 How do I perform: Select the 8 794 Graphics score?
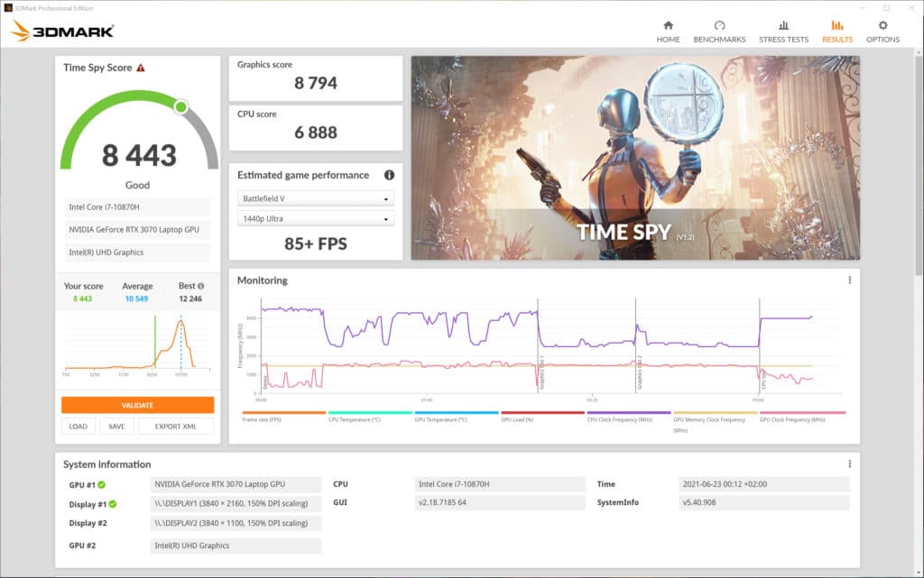pyautogui.click(x=315, y=83)
